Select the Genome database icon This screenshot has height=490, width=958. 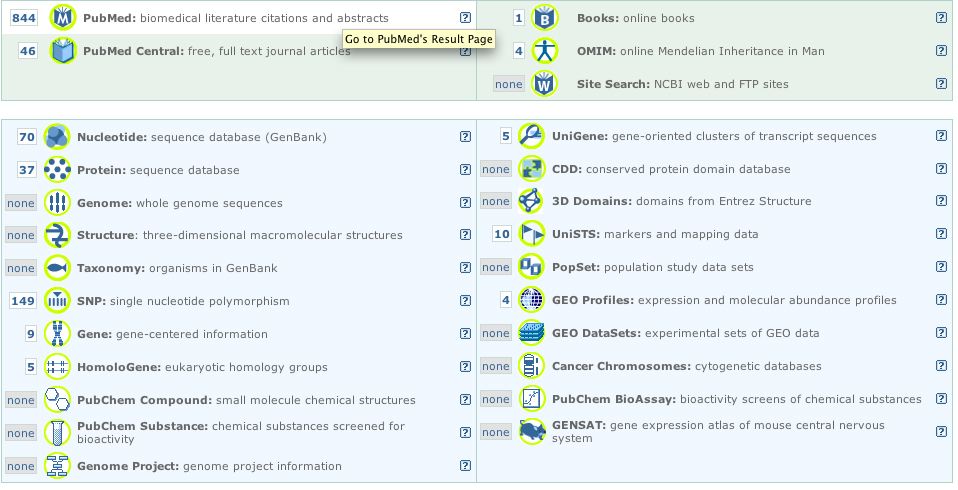tap(57, 203)
